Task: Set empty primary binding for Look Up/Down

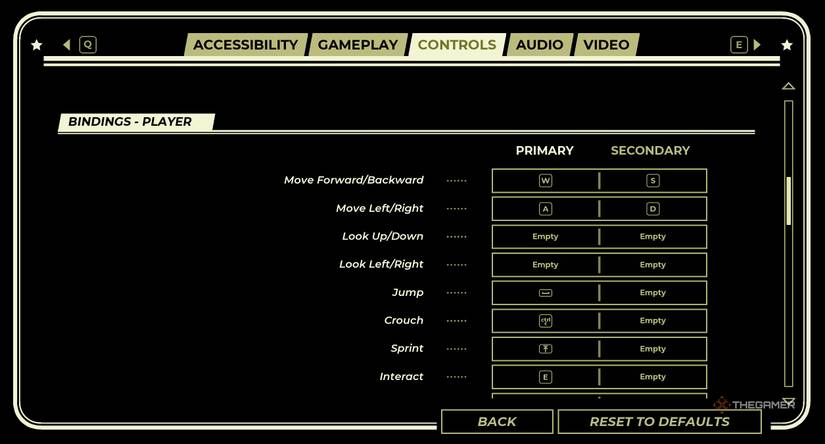Action: [x=545, y=237]
